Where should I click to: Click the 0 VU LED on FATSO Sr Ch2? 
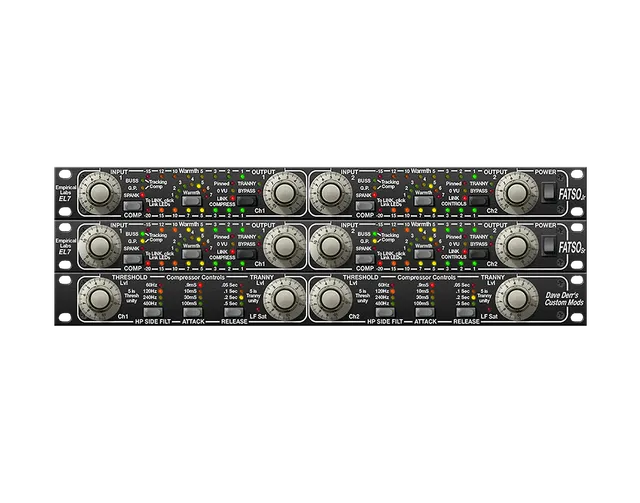point(465,244)
